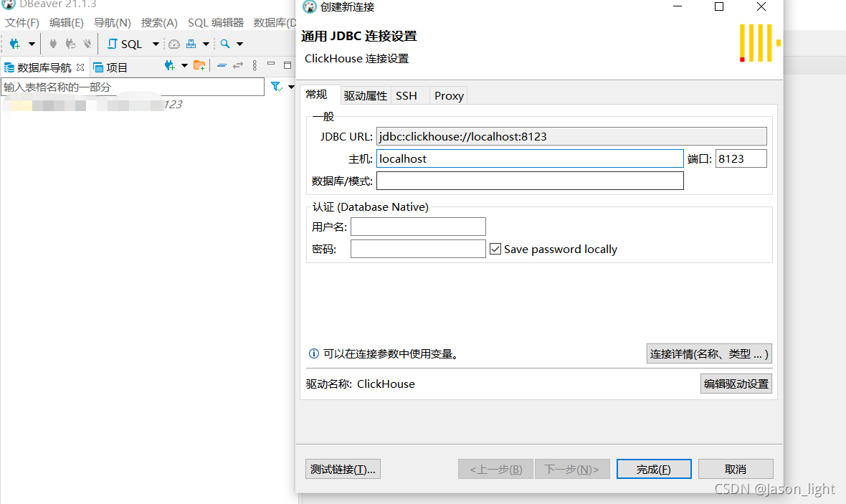Viewport: 846px width, 504px height.
Task: Click the 测试链接(T)... button
Action: (343, 469)
